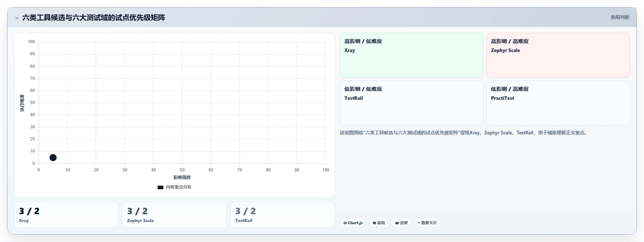The width and height of the screenshot is (644, 242).
Task: Click the 进度 chip icon
Action: click(397, 223)
